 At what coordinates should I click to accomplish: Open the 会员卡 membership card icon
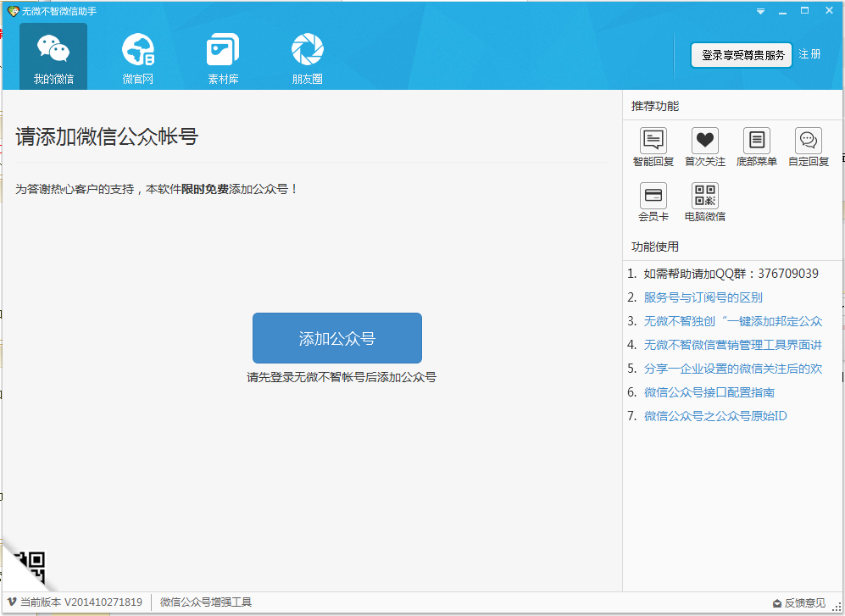[653, 196]
